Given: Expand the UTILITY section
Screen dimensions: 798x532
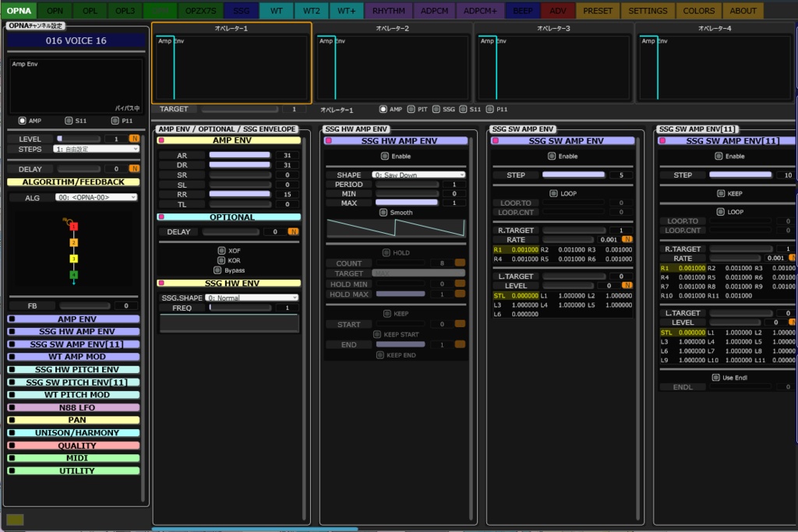Looking at the screenshot, I should pyautogui.click(x=74, y=471).
